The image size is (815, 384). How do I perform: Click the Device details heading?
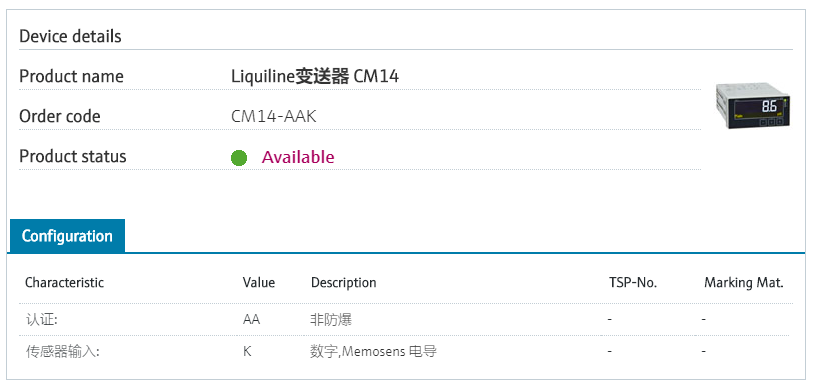pyautogui.click(x=70, y=36)
